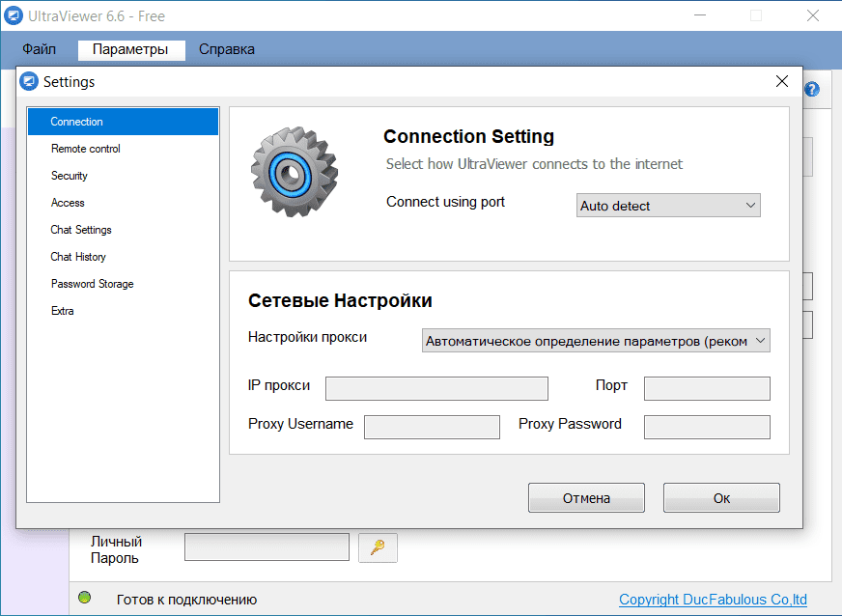Select the Chat History section

click(x=78, y=257)
